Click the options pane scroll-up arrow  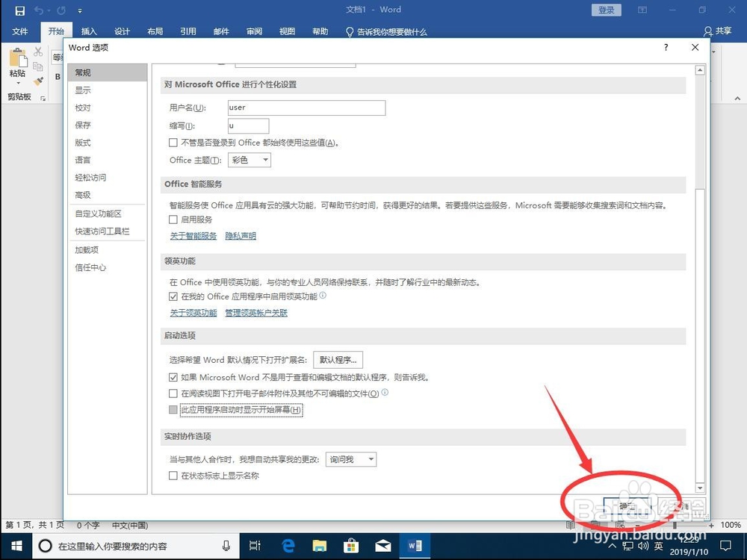[700, 70]
